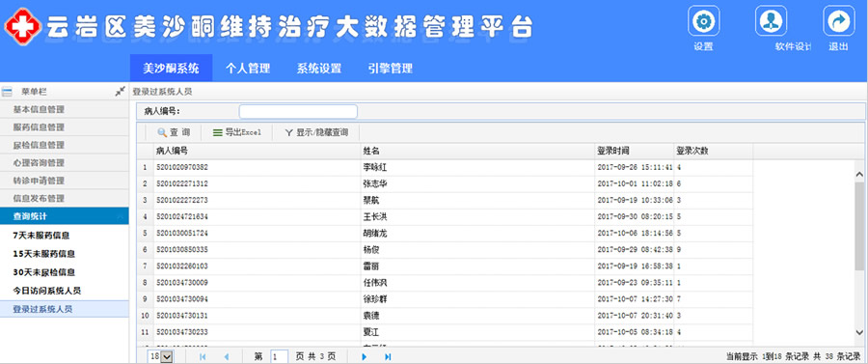
Task: Go to first page arrow
Action: click(203, 357)
